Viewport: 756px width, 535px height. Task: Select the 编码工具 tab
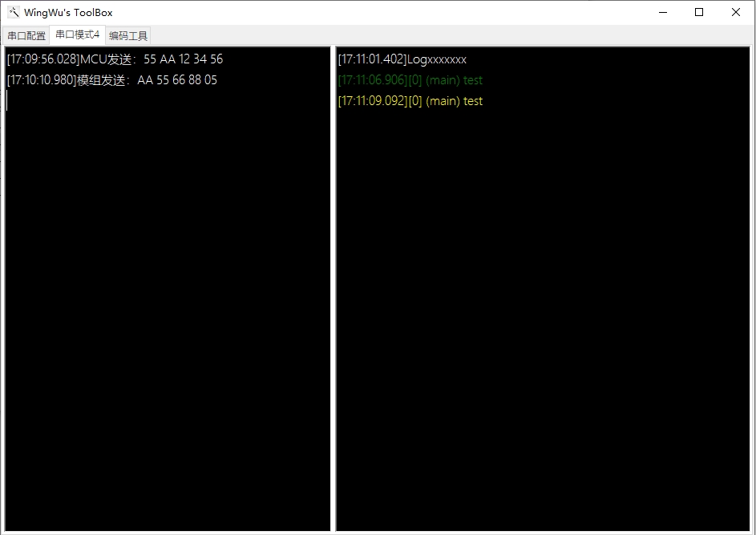[128, 35]
